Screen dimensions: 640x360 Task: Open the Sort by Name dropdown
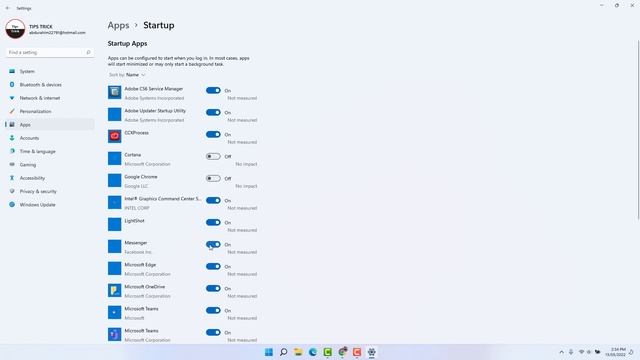[x=127, y=75]
